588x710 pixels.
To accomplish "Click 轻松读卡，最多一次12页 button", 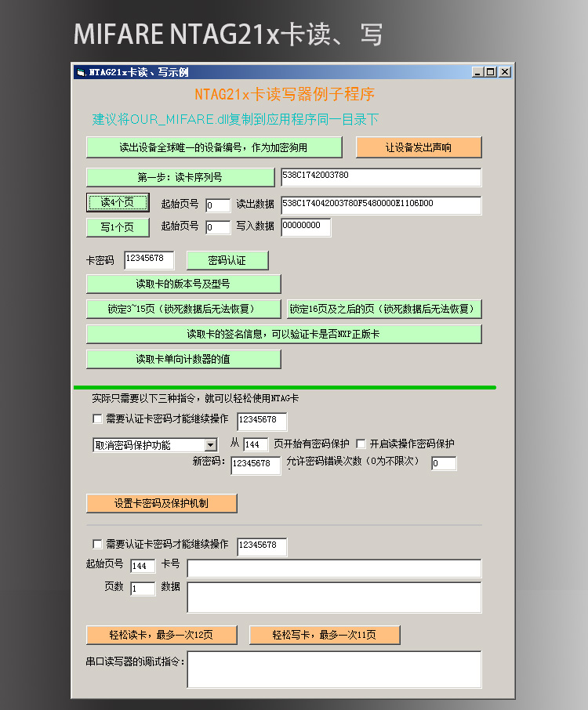I will [162, 635].
